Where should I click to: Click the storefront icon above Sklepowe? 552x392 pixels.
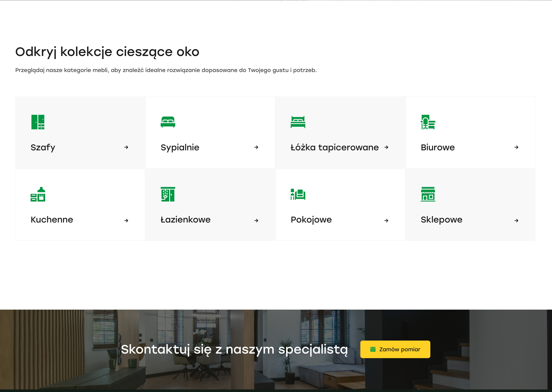(428, 194)
